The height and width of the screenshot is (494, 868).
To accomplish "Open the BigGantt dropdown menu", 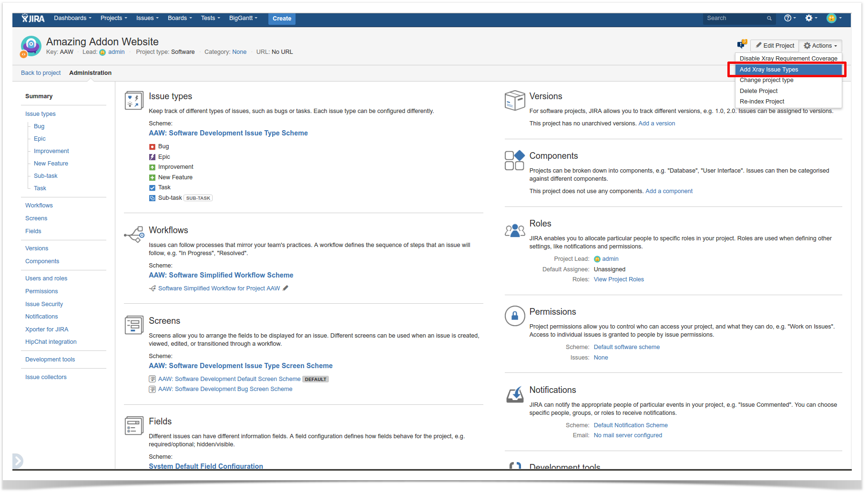I will [243, 18].
